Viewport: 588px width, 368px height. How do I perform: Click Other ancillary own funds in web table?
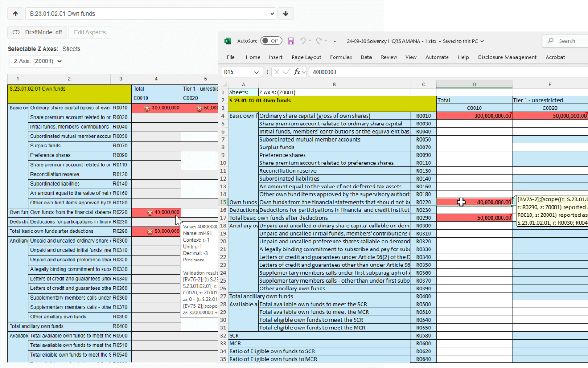pyautogui.click(x=70, y=317)
